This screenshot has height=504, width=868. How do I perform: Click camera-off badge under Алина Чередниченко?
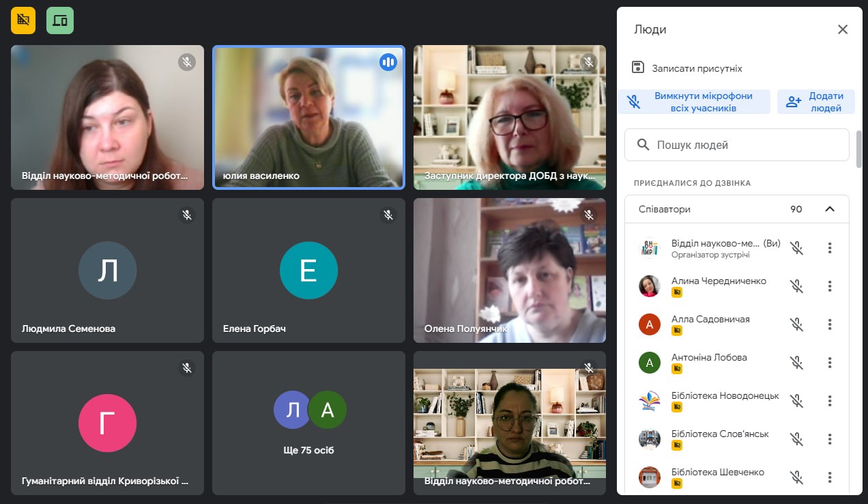[x=677, y=292]
